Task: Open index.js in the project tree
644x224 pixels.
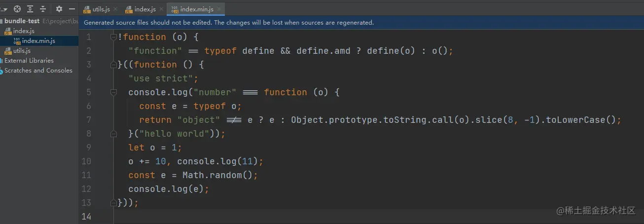Action: [x=24, y=31]
